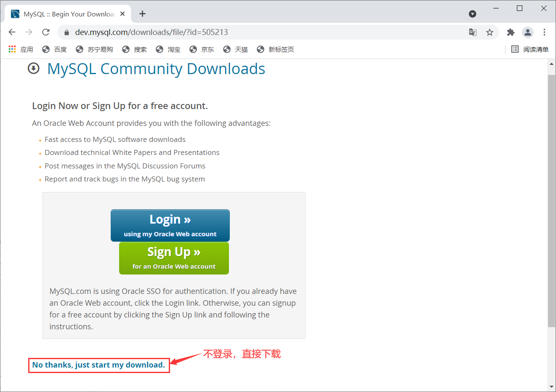This screenshot has width=556, height=392.
Task: Open the Chrome three-dot menu
Action: point(544,32)
